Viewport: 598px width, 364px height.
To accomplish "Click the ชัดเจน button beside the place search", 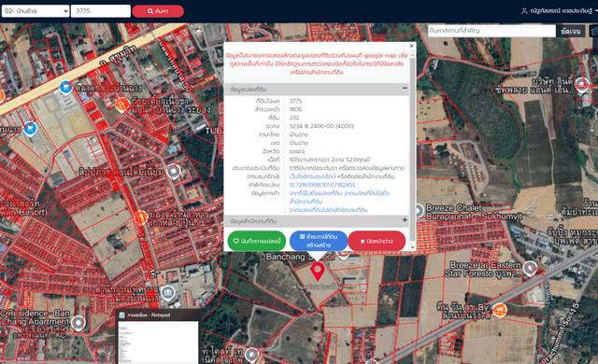I will click(571, 31).
